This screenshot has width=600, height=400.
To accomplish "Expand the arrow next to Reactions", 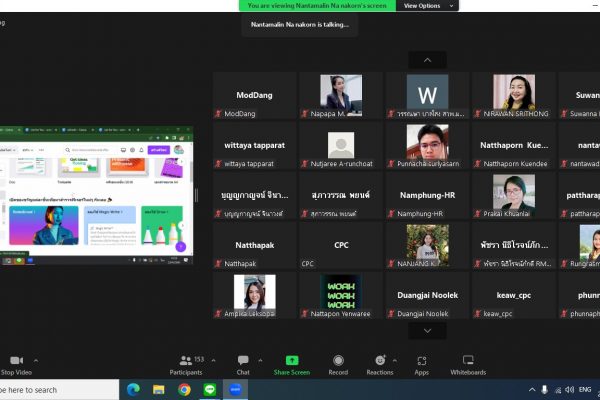I will tap(395, 361).
